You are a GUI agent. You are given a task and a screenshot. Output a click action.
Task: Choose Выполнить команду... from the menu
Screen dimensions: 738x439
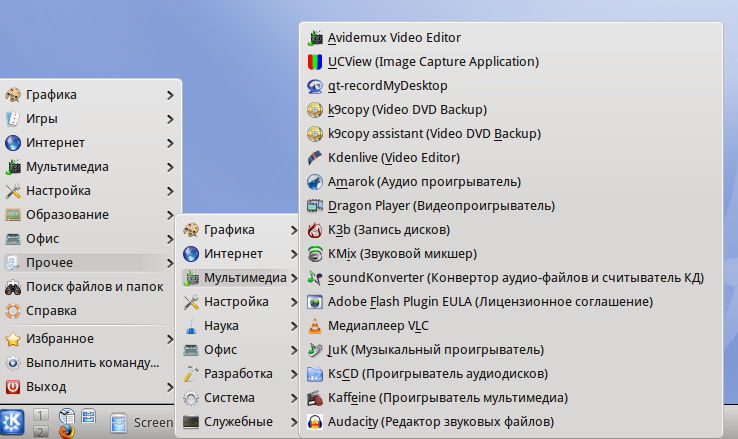[90, 363]
